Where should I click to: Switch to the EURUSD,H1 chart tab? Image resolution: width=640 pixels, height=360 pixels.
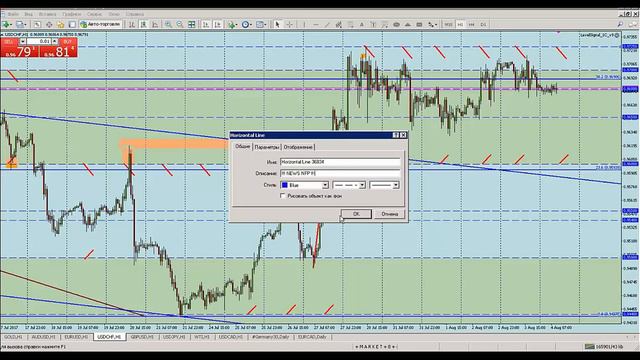76,337
